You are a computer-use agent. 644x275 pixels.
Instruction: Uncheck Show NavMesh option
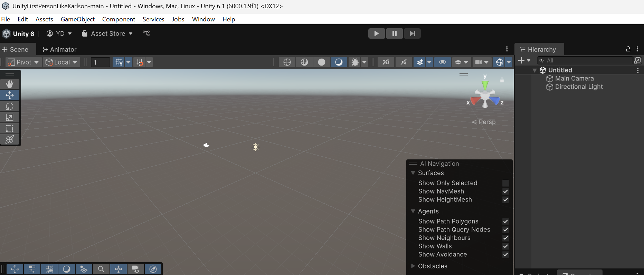tap(505, 191)
